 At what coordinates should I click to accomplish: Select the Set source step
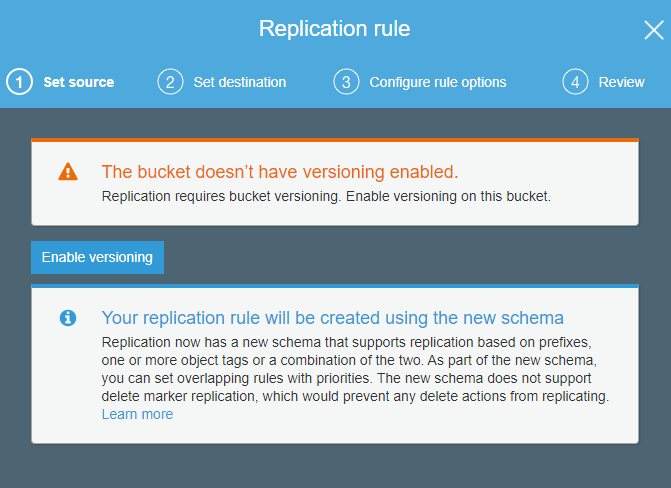tap(78, 82)
